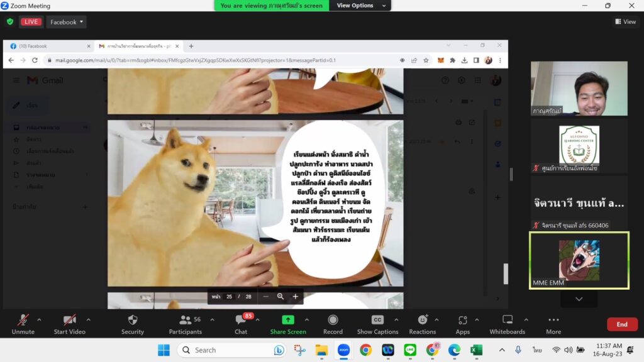Open the Reactions emoji menu
The height and width of the screenshot is (362, 644).
coord(422,320)
